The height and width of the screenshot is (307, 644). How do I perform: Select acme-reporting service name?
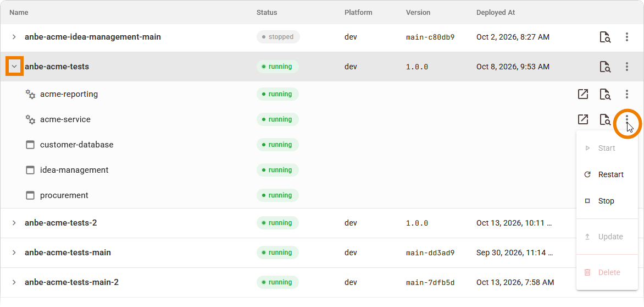69,94
